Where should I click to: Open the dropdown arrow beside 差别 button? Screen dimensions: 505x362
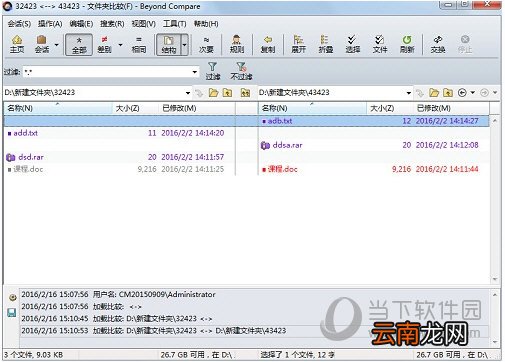(120, 45)
